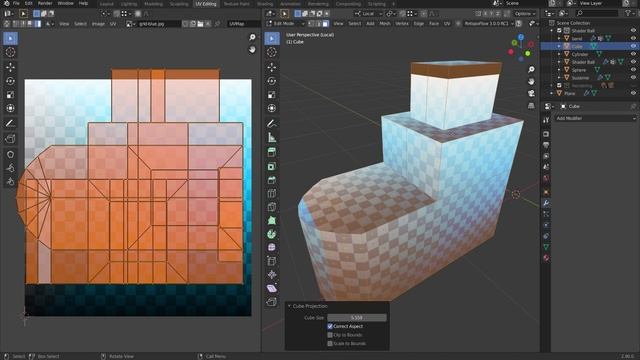
Task: Click the pan hand in UV editor
Action: pos(252,49)
